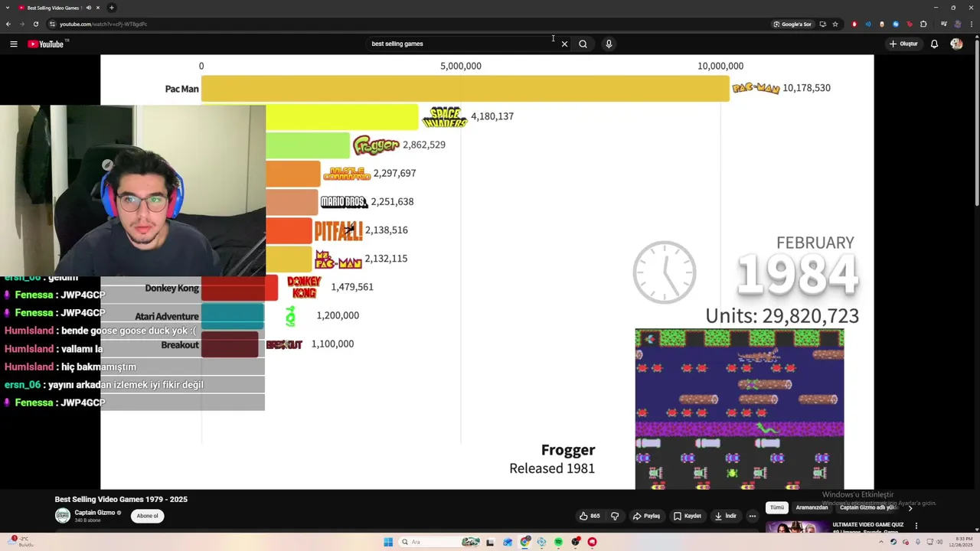
Task: Open options for Ultimate Video Game Quiz
Action: pos(916,526)
